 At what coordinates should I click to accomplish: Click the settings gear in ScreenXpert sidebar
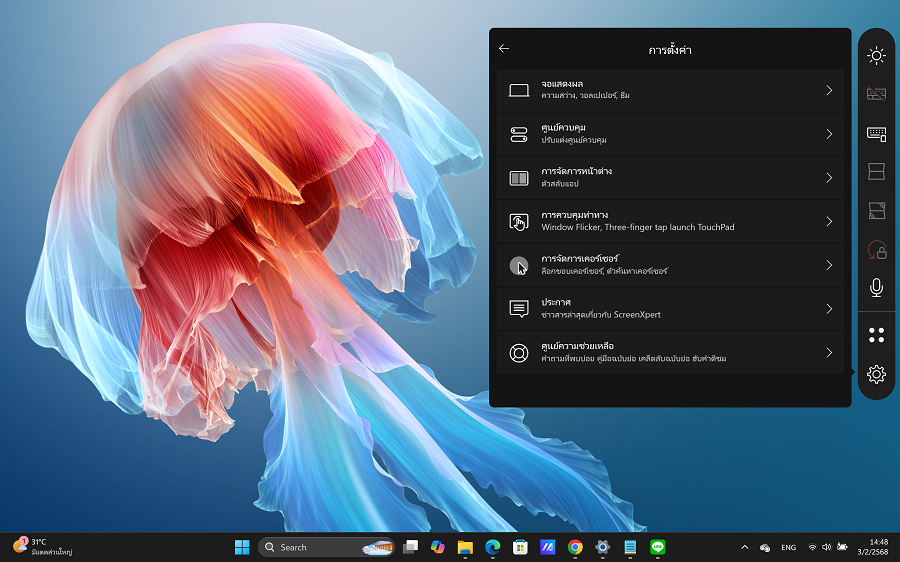pyautogui.click(x=876, y=374)
